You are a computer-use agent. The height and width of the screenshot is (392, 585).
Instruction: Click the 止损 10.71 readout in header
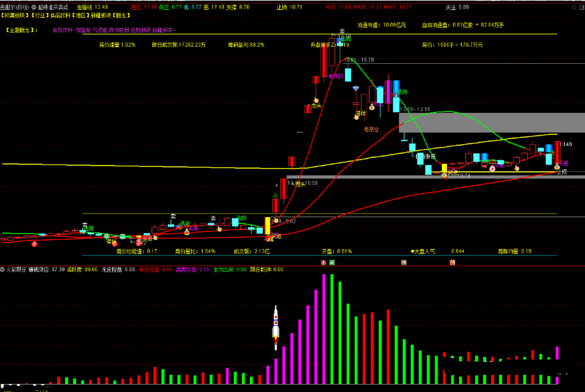(x=289, y=7)
